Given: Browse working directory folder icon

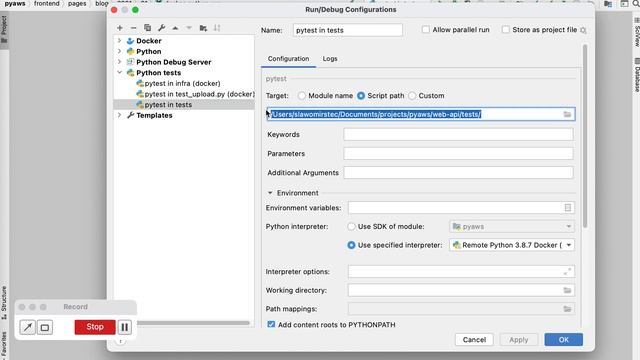Looking at the screenshot, I should click(567, 290).
